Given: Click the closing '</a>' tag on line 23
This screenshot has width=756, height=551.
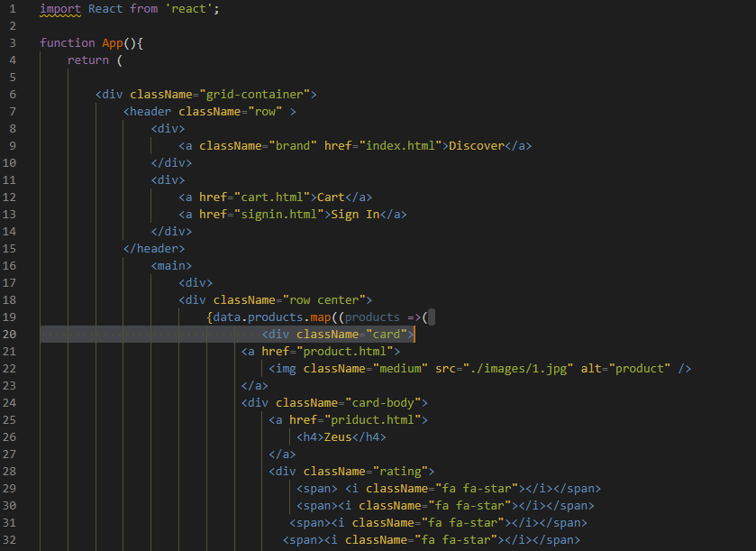Looking at the screenshot, I should [255, 385].
